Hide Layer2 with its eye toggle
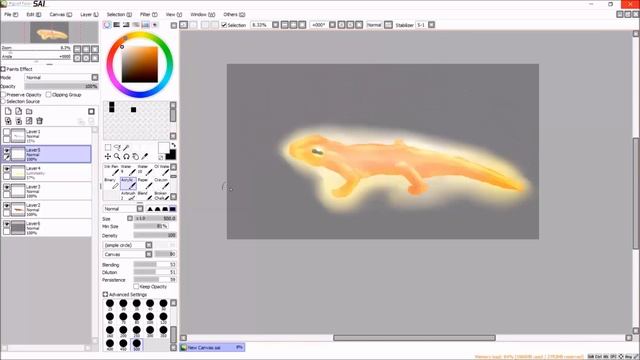The image size is (640, 360). tap(7, 206)
